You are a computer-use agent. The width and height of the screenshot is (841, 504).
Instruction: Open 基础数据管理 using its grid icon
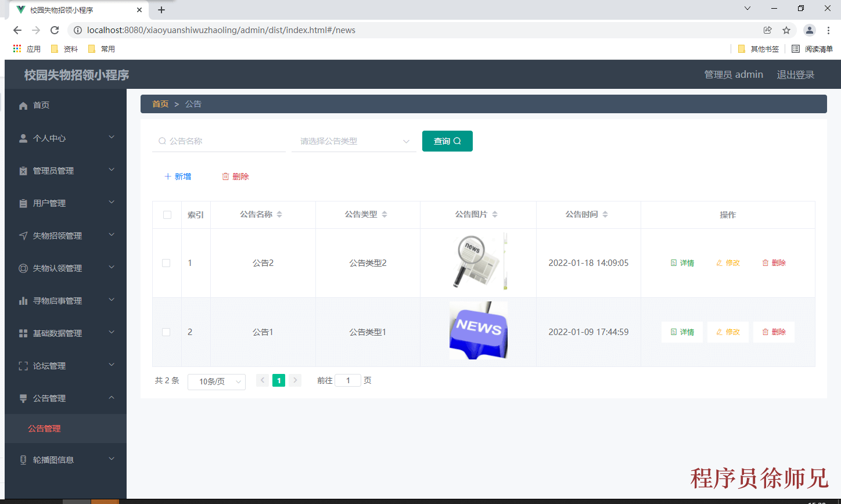pos(23,333)
